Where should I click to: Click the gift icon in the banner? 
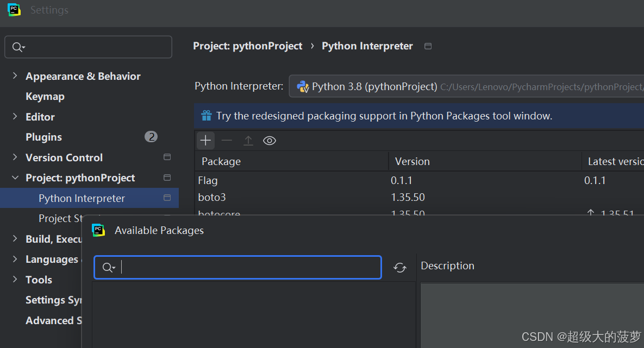207,116
